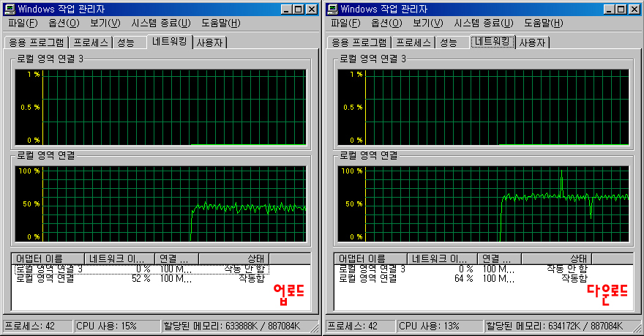Open 파일(F) menu in left Task Manager

pyautogui.click(x=23, y=23)
